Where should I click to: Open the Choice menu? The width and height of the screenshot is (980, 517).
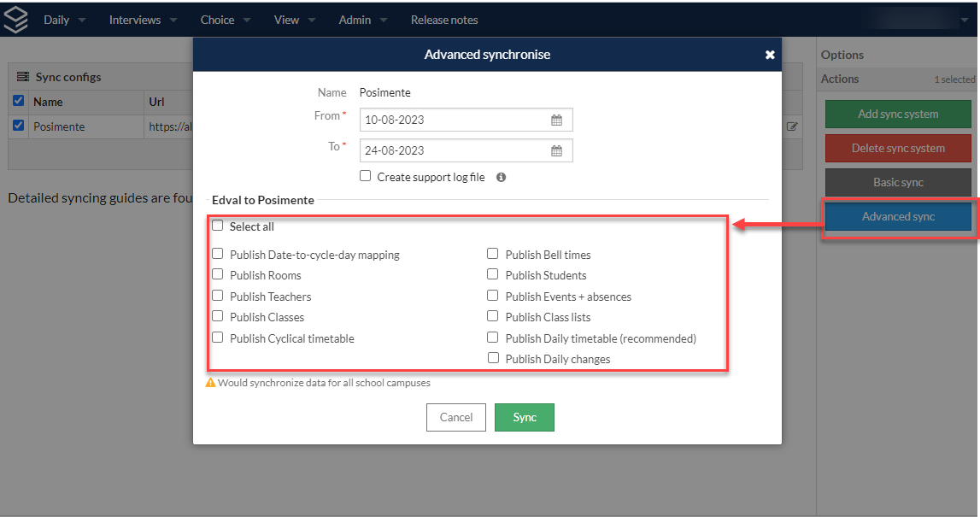click(x=226, y=20)
